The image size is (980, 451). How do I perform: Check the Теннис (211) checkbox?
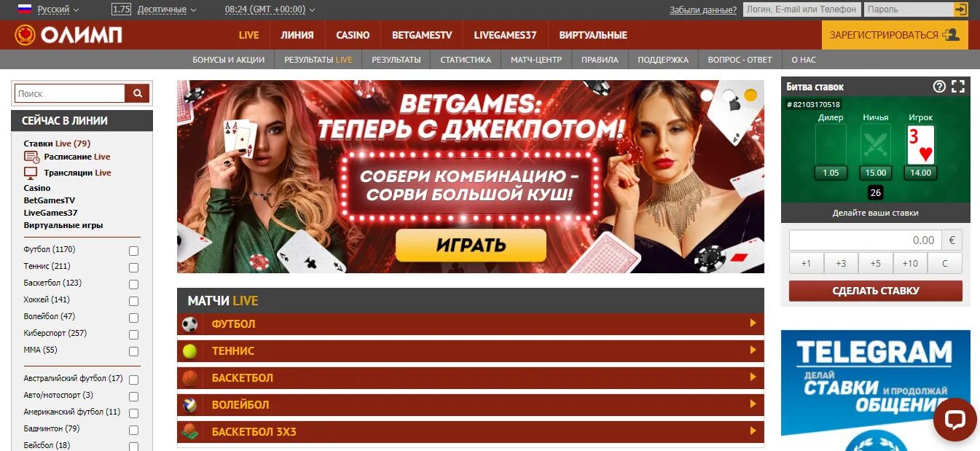(133, 267)
